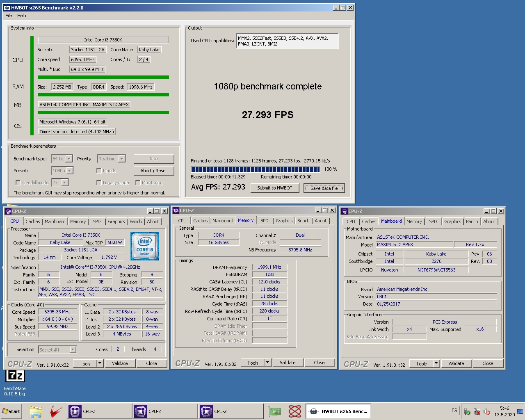Open Graphics tab in CPU-Z CPU window
Image resolution: width=525 pixels, height=420 pixels.
(116, 221)
